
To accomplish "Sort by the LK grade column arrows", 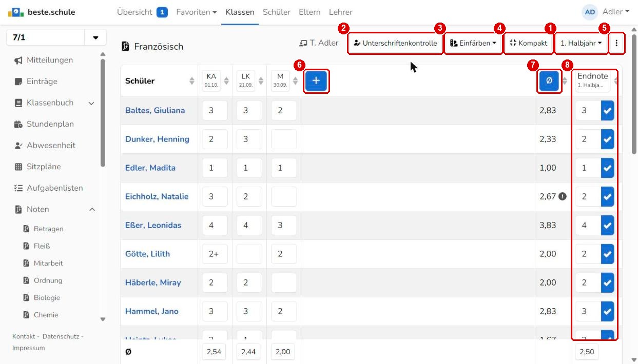I will tap(260, 81).
